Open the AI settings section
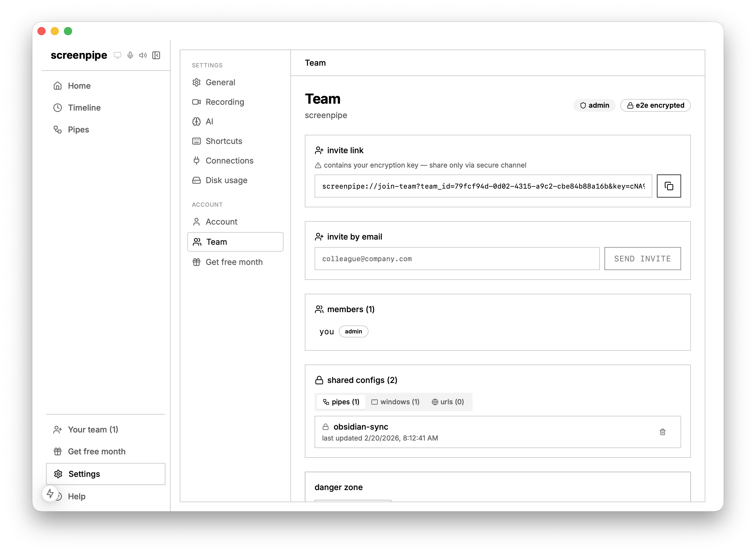Screen dimensions: 756x554 [x=209, y=122]
